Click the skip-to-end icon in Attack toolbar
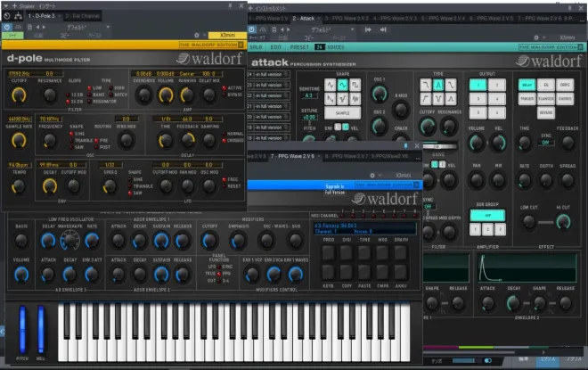This screenshot has width=588, height=370. click(383, 29)
